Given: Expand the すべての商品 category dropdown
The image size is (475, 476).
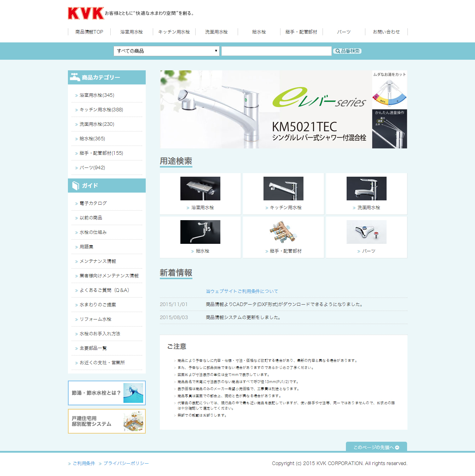Looking at the screenshot, I should point(167,51).
